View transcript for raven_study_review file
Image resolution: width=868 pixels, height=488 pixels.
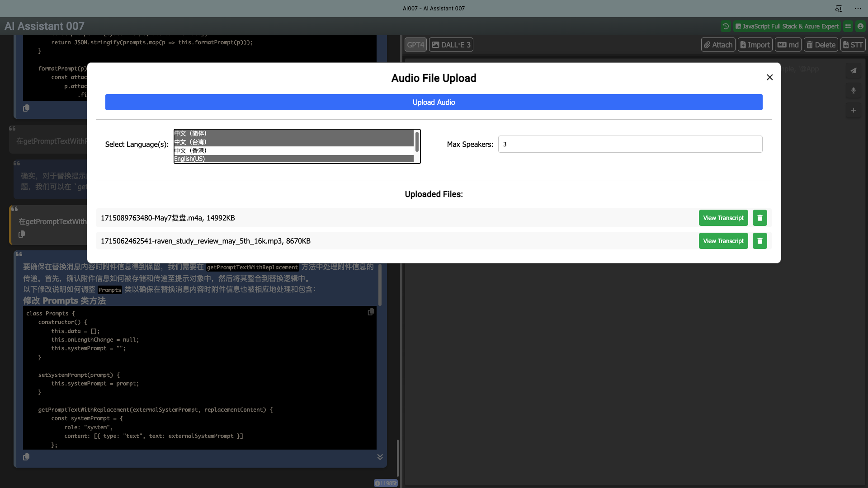[x=723, y=241]
